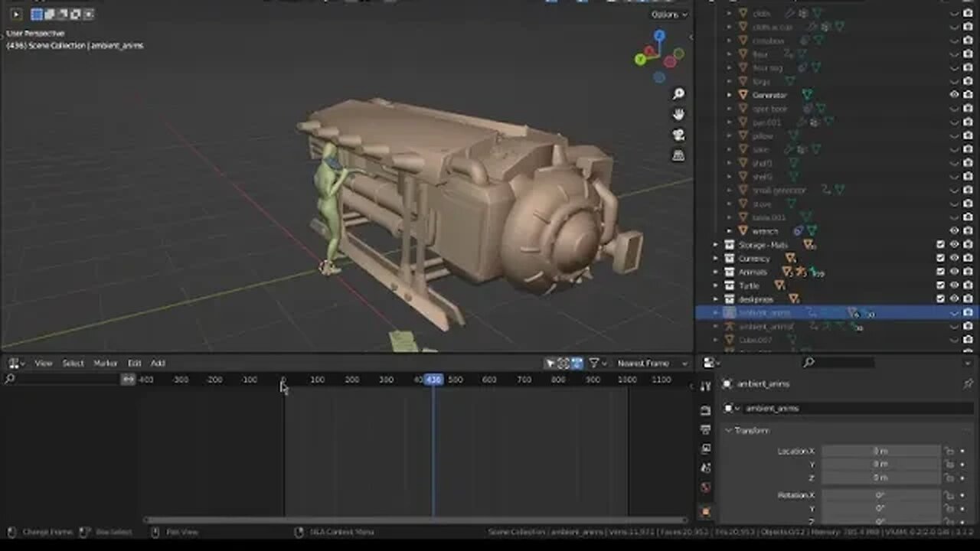Image resolution: width=980 pixels, height=551 pixels.
Task: Open timeline editor type dropdown
Action: click(16, 364)
